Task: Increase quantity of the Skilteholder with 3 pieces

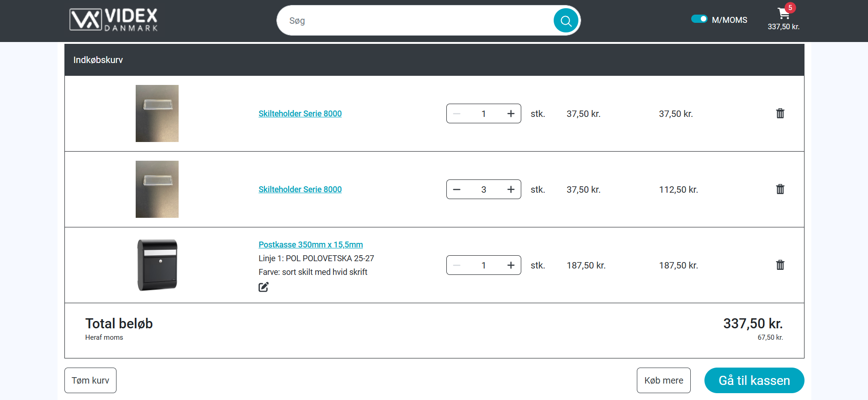Action: [x=511, y=189]
